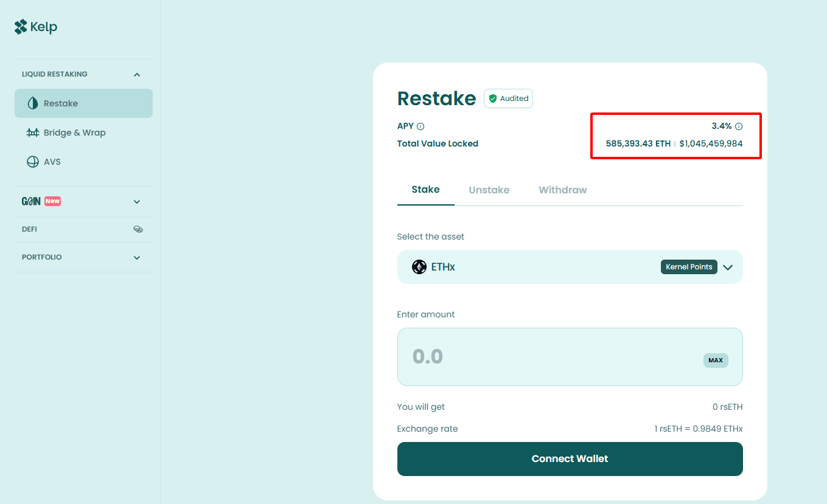Expand the Portfolio section chevron

(137, 258)
